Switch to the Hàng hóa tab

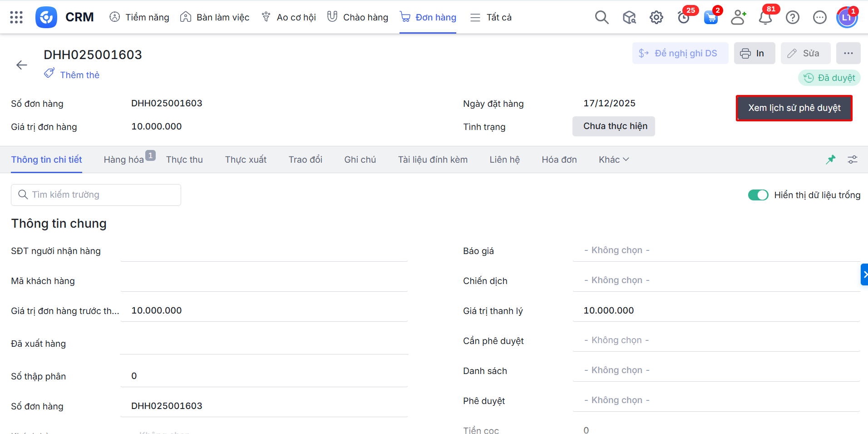click(x=123, y=160)
